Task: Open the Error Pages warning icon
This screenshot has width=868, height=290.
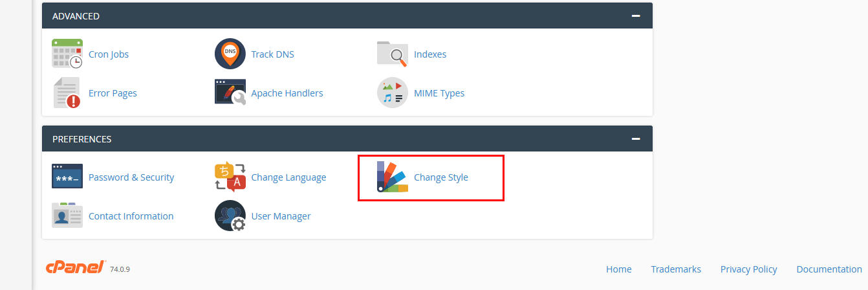Action: (x=67, y=93)
